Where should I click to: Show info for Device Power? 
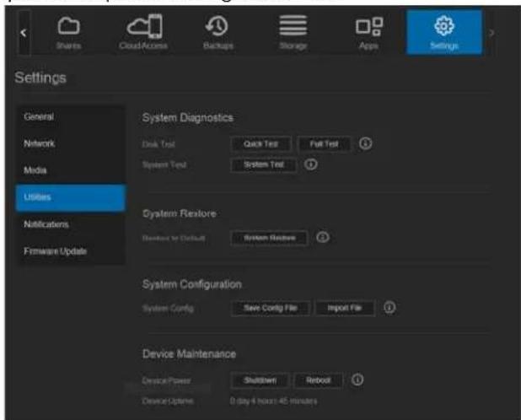pos(357,380)
